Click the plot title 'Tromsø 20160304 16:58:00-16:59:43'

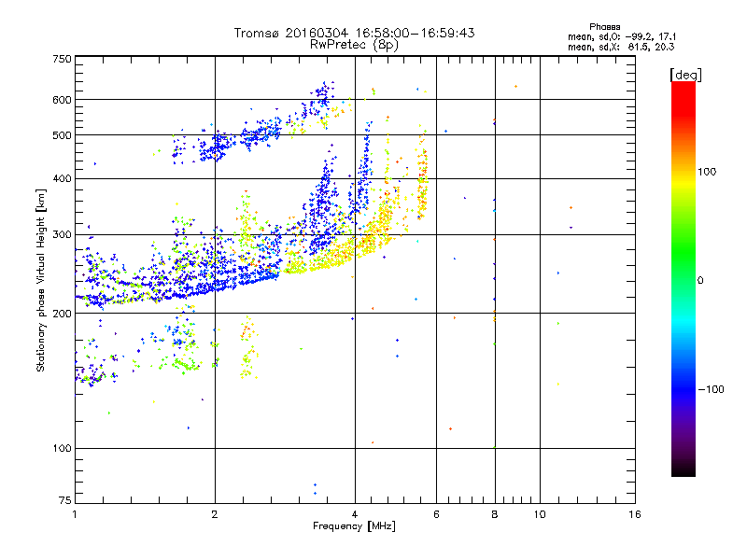354,33
